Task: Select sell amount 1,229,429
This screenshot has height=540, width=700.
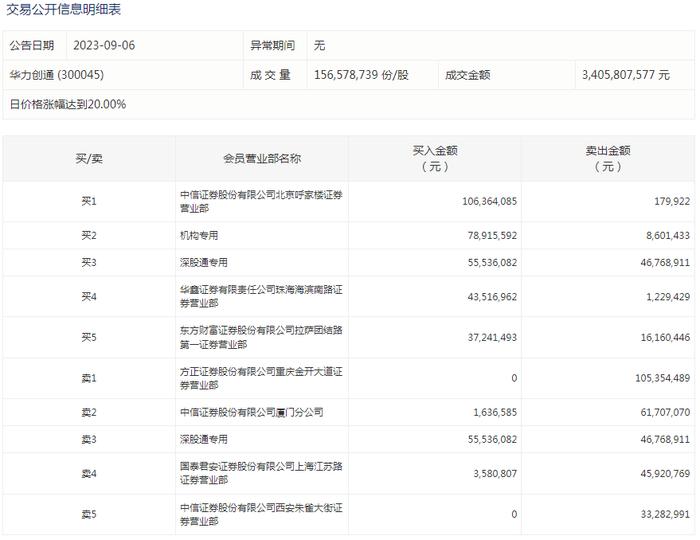Action: tap(668, 297)
